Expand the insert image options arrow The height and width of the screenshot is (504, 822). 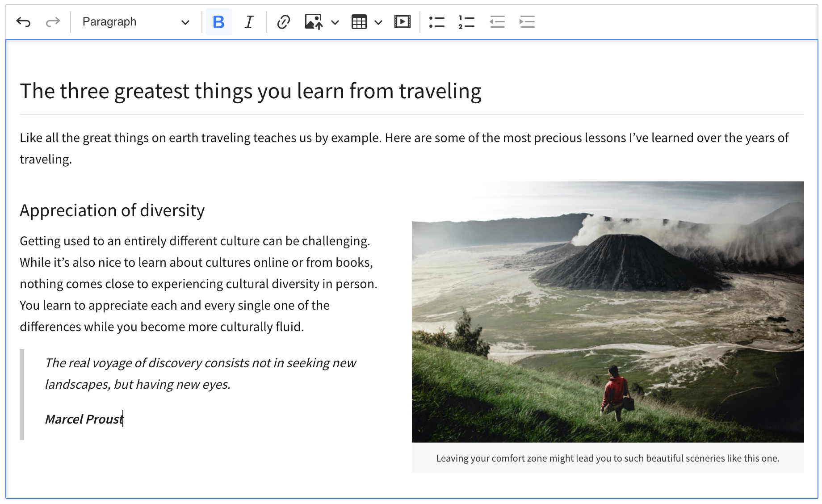click(x=335, y=22)
